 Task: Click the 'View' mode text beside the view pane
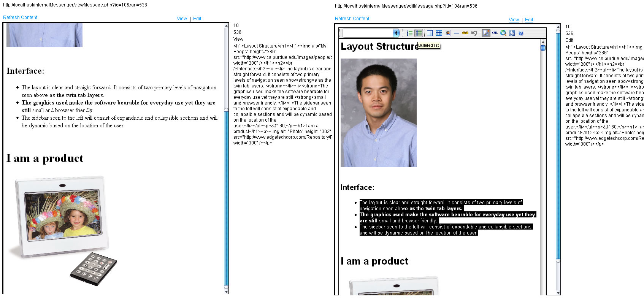point(238,39)
